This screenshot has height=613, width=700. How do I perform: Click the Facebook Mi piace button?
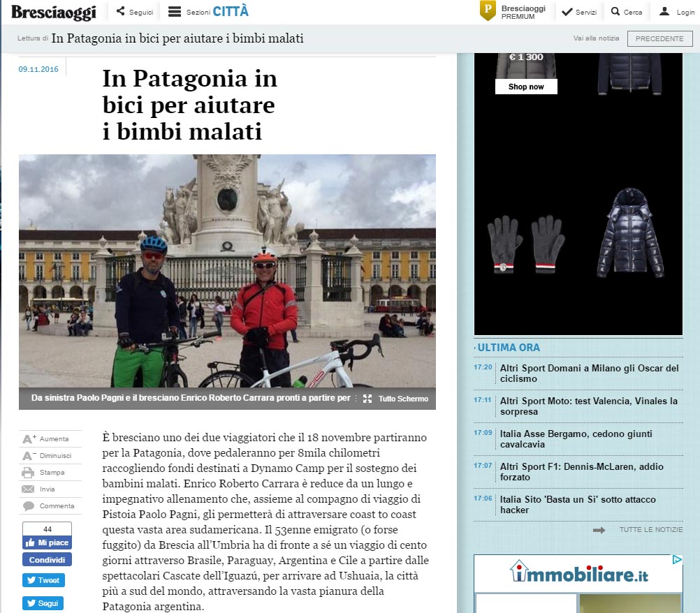(x=47, y=542)
